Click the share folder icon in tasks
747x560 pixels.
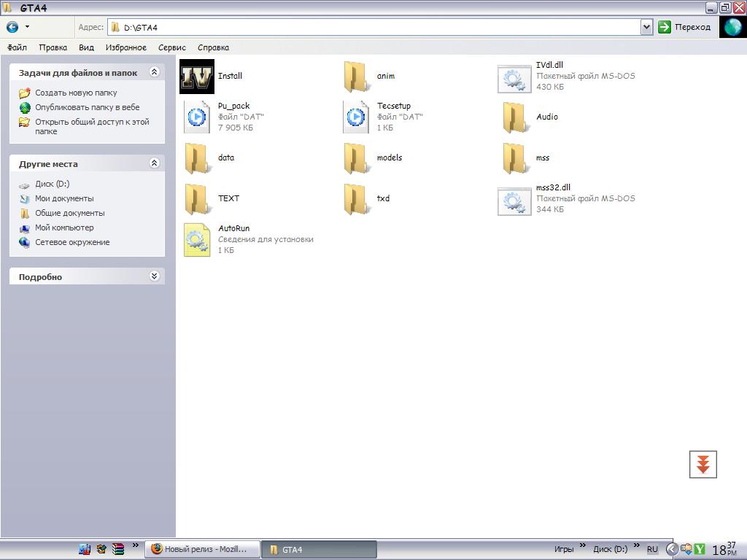coord(24,122)
